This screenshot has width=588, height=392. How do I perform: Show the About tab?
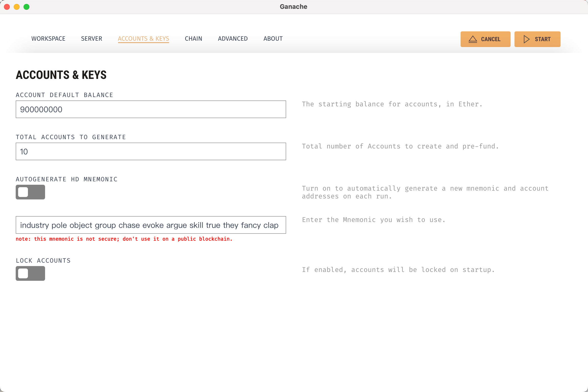(273, 39)
